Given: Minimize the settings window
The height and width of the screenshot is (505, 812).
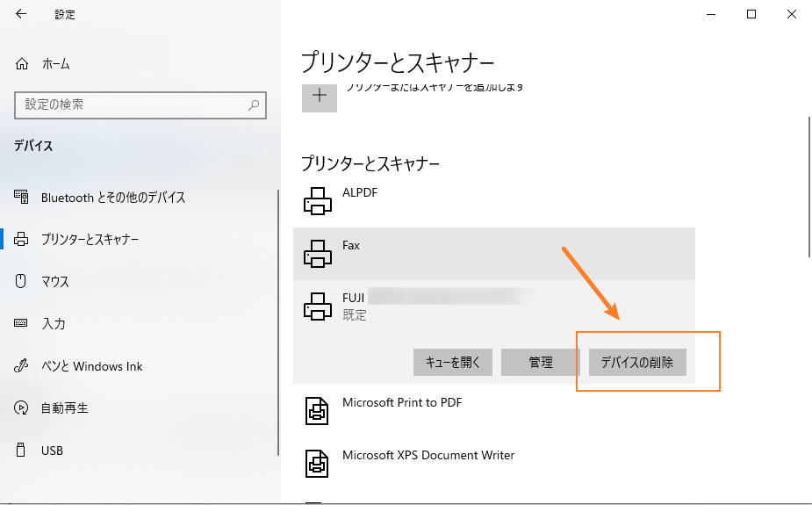Looking at the screenshot, I should tap(711, 15).
